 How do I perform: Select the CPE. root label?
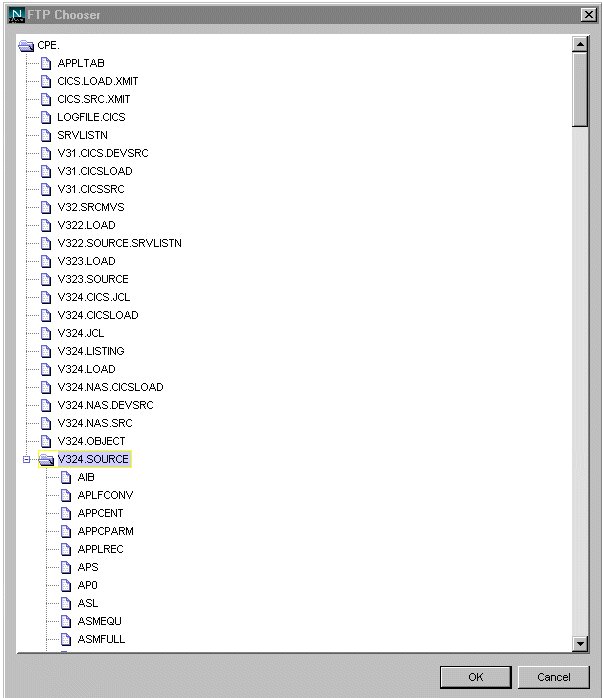point(48,45)
